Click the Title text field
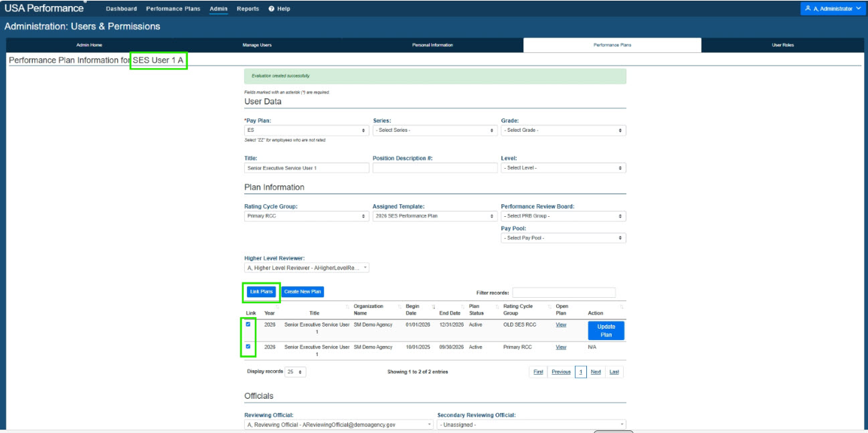 [307, 168]
